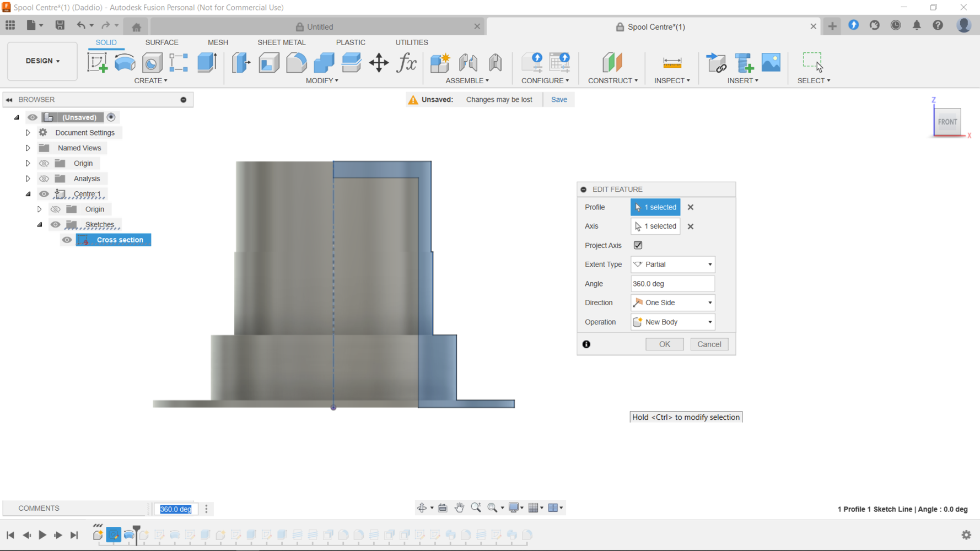Collapse the Centre:1 component node

[28, 194]
